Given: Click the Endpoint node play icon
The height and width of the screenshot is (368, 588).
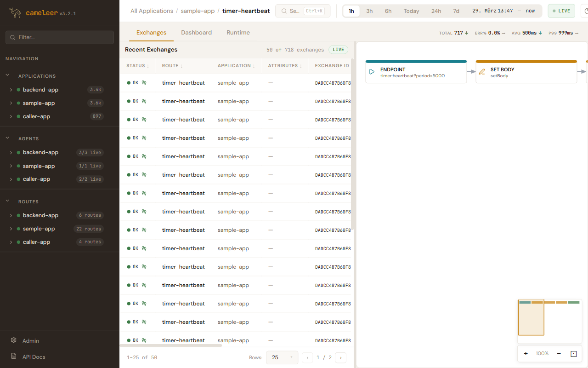Looking at the screenshot, I should [372, 72].
